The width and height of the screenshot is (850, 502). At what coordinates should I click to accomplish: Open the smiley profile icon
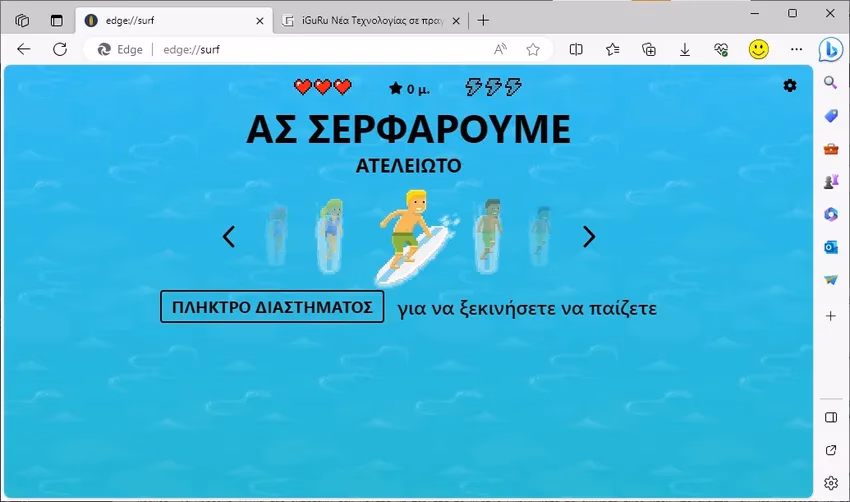[758, 49]
